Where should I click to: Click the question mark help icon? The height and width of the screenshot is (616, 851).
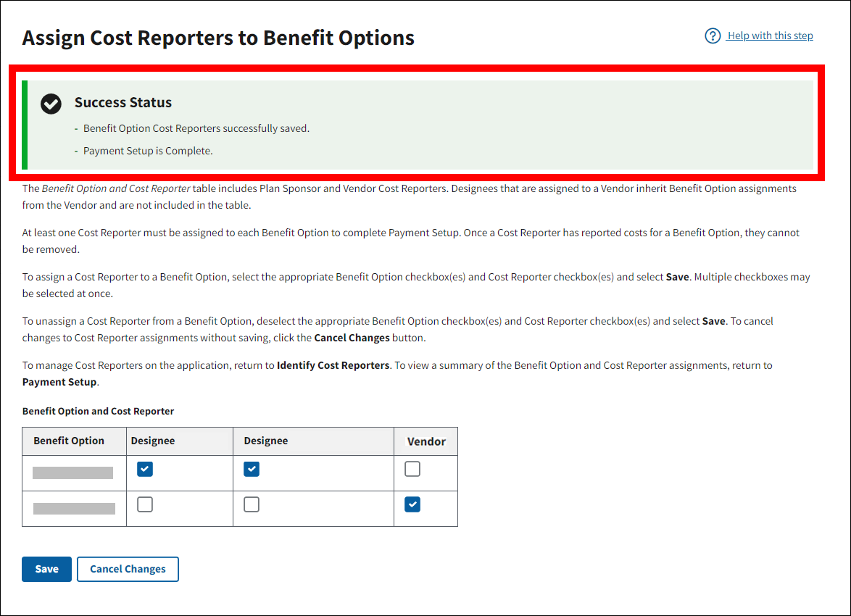click(713, 36)
